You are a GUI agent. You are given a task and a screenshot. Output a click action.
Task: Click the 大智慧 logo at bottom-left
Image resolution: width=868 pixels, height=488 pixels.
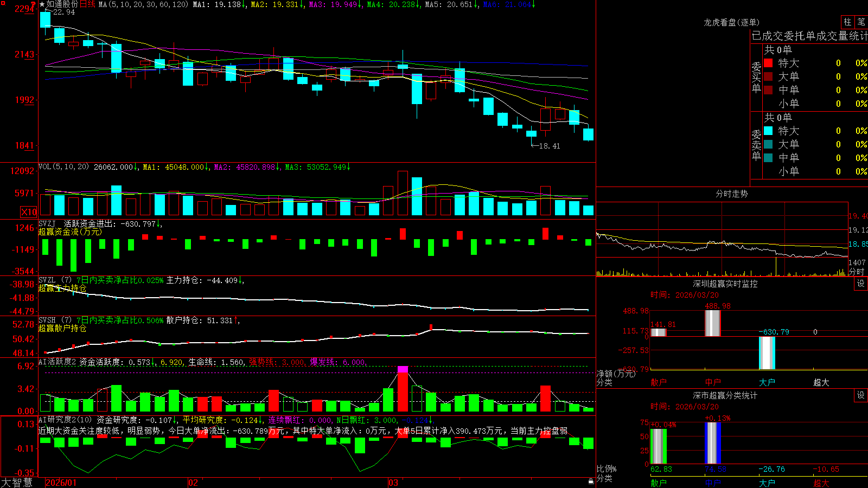coord(17,482)
